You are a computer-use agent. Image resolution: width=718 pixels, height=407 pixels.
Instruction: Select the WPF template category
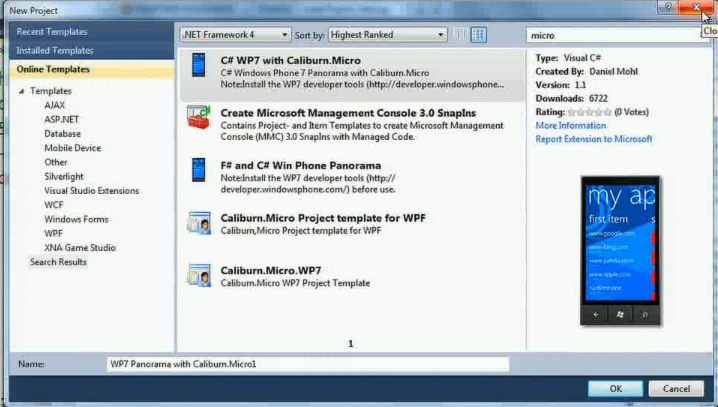coord(53,233)
